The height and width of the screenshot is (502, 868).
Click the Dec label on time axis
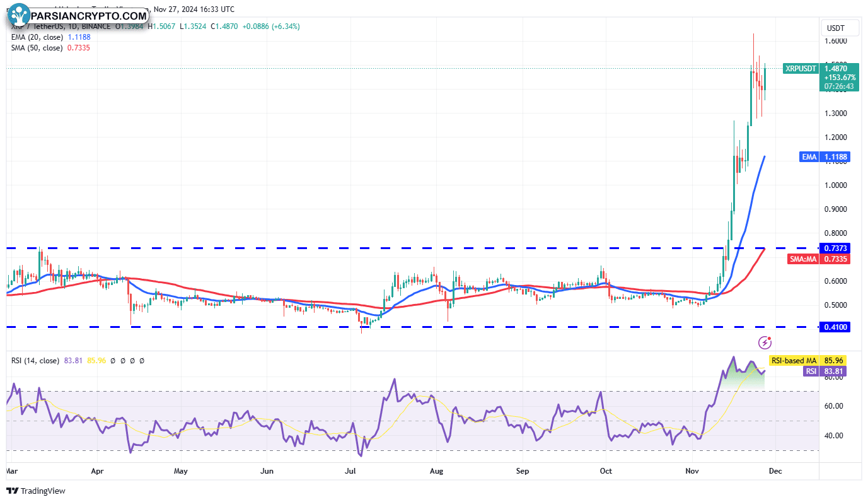(776, 471)
